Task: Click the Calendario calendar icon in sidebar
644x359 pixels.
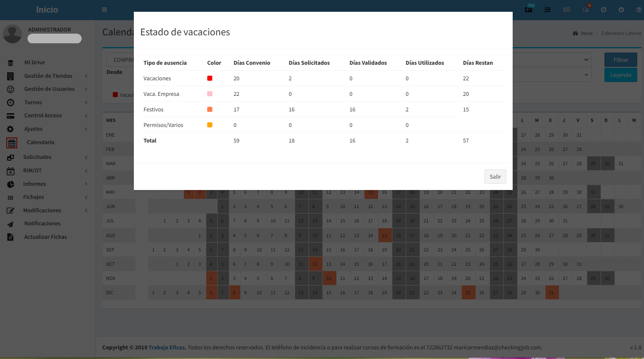Action: click(x=12, y=143)
